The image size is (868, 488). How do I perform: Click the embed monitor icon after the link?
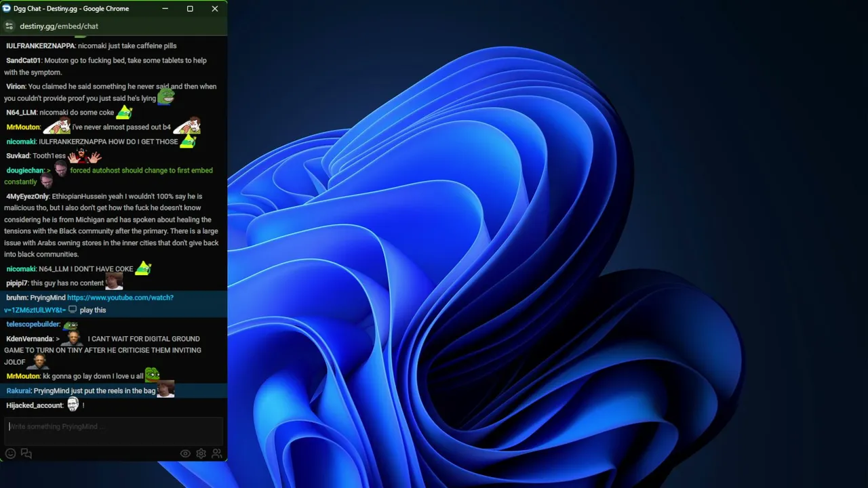point(73,310)
